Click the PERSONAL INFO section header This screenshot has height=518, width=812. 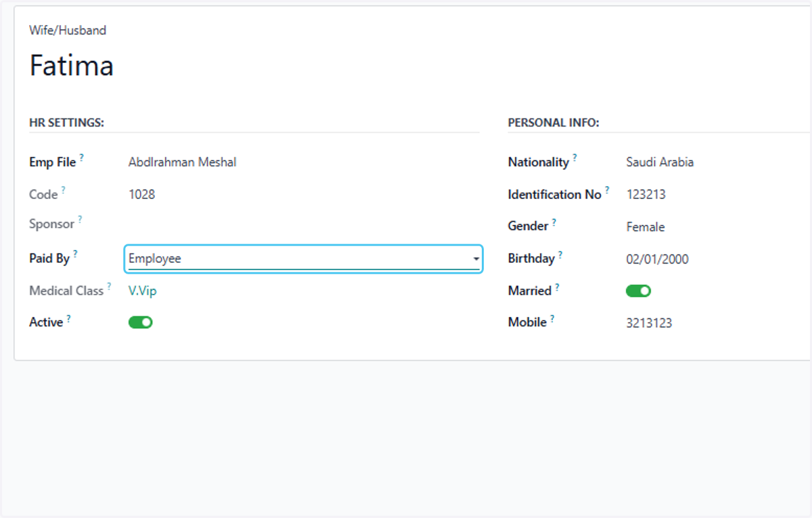tap(554, 123)
